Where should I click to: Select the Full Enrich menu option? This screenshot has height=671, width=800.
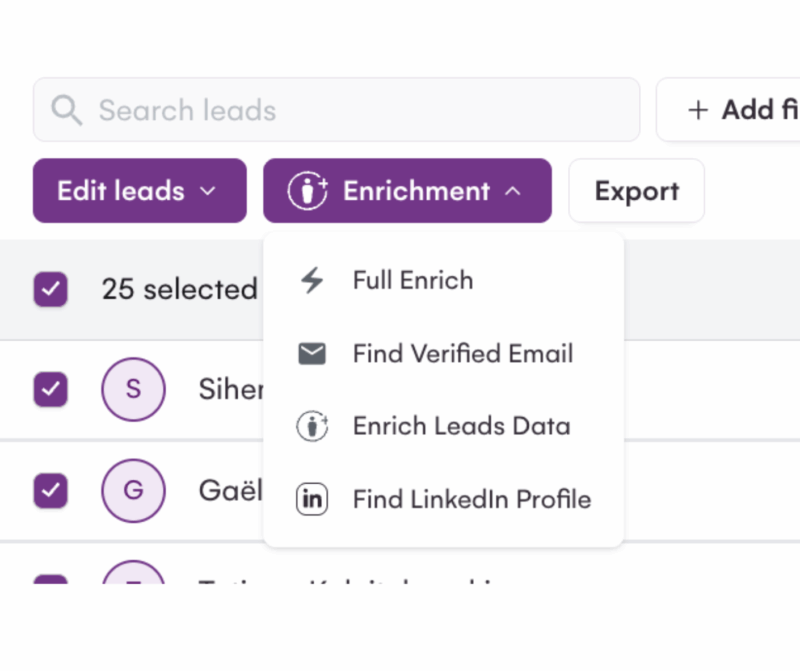point(412,281)
